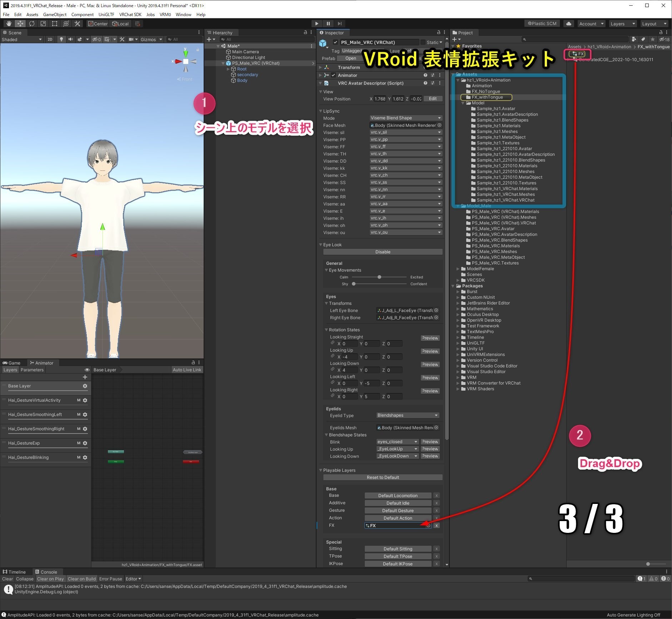
Task: Select the Rect transform tool
Action: [55, 24]
